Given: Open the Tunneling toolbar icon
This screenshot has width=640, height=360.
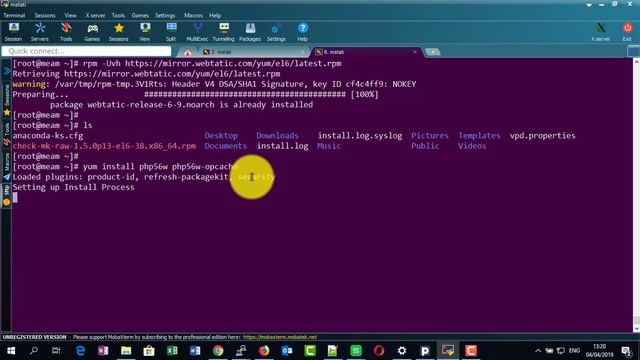Looking at the screenshot, I should 224,32.
